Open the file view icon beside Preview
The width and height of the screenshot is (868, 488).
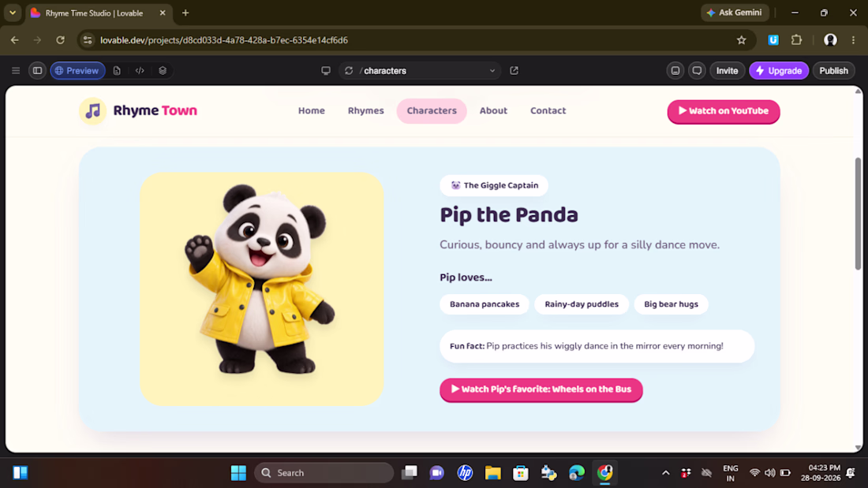[117, 71]
